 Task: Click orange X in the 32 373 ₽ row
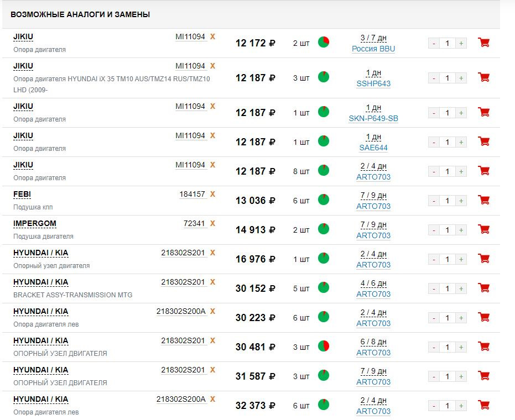tap(212, 400)
